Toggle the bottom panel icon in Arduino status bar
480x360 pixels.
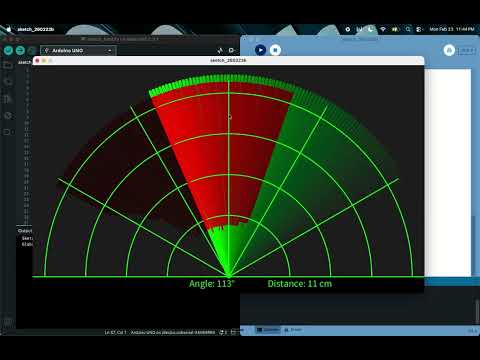tap(234, 332)
